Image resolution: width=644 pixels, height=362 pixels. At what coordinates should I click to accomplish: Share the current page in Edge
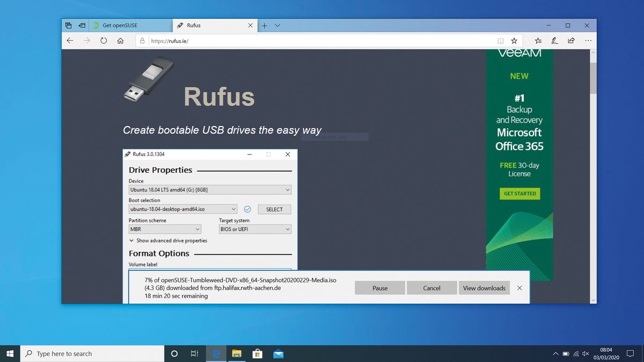pos(571,40)
